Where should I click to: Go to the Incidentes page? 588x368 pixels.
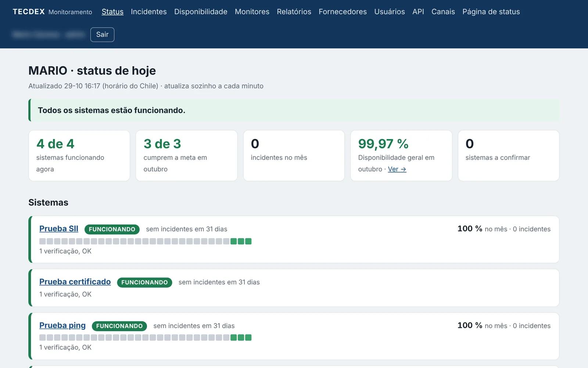[149, 12]
